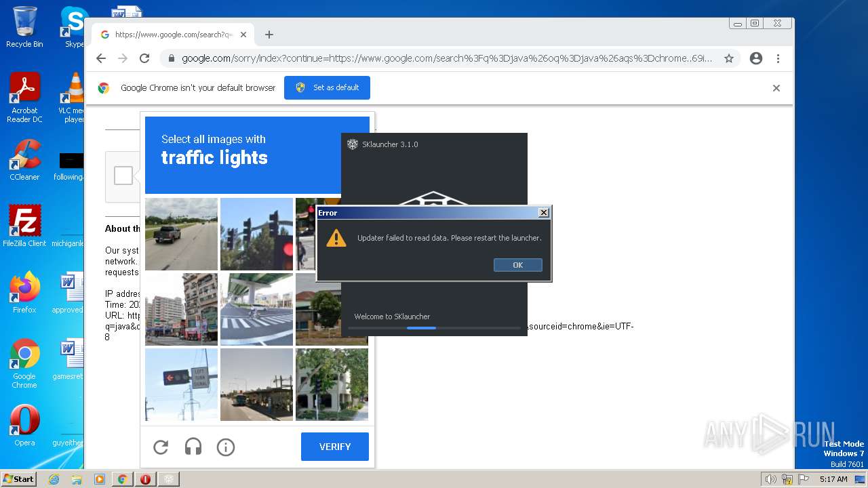The height and width of the screenshot is (488, 868).
Task: Select the captcha tile with the left turn signal
Action: 181,384
